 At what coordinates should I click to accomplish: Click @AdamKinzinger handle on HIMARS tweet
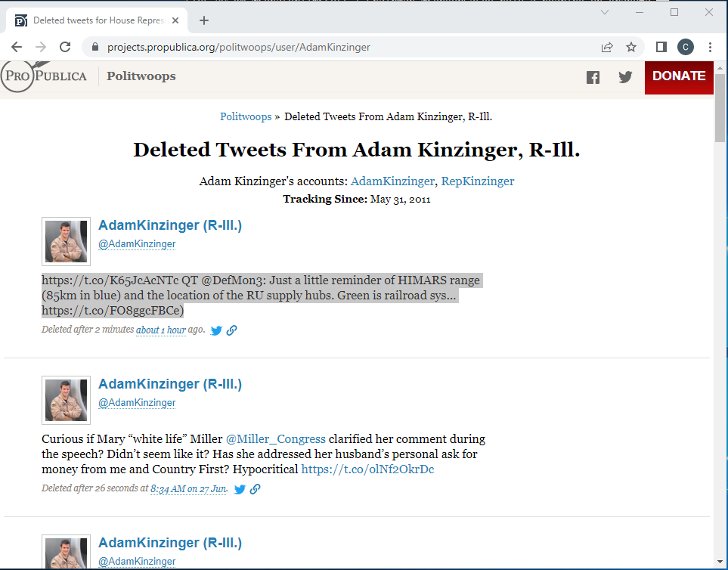(137, 243)
